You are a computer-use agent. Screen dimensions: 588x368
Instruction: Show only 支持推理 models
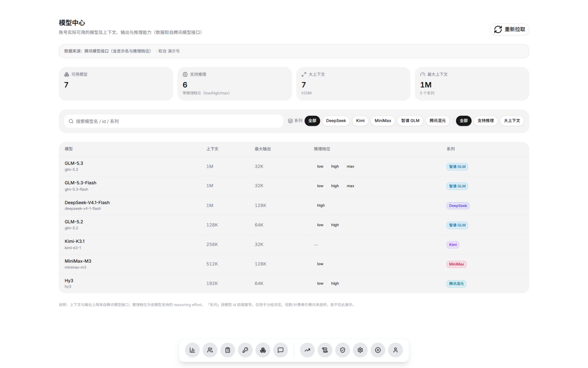click(485, 121)
